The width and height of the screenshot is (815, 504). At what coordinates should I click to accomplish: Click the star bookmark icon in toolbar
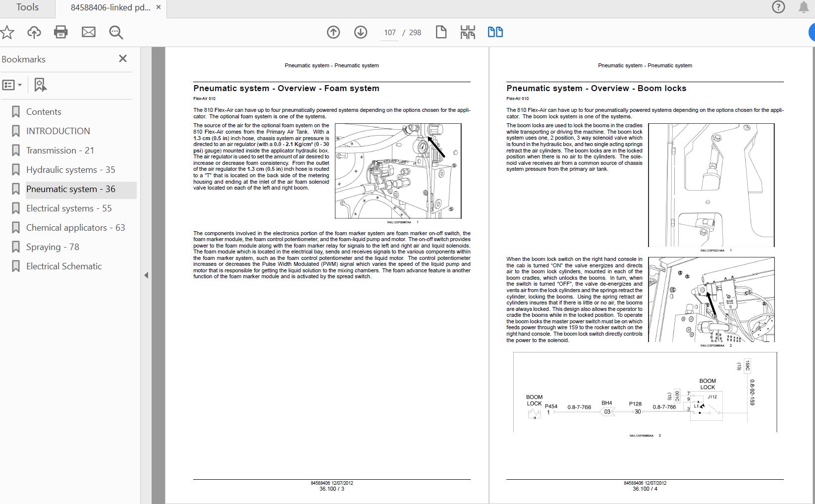tap(7, 33)
